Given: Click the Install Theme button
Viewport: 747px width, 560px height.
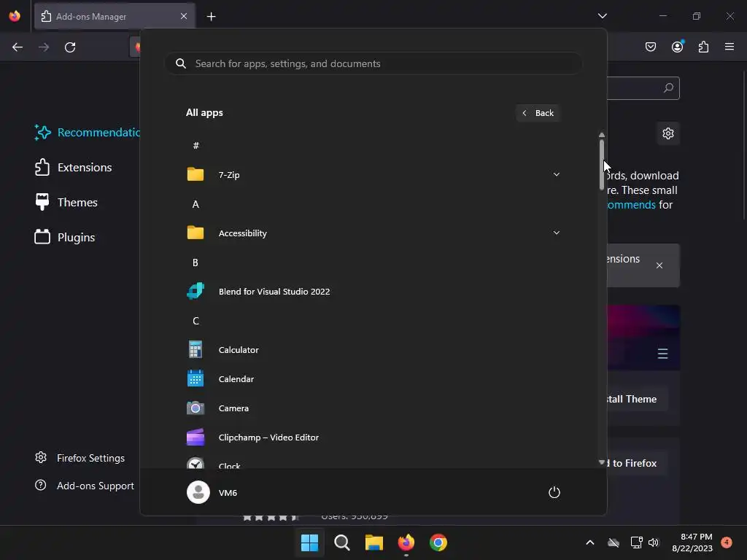Looking at the screenshot, I should [x=637, y=399].
